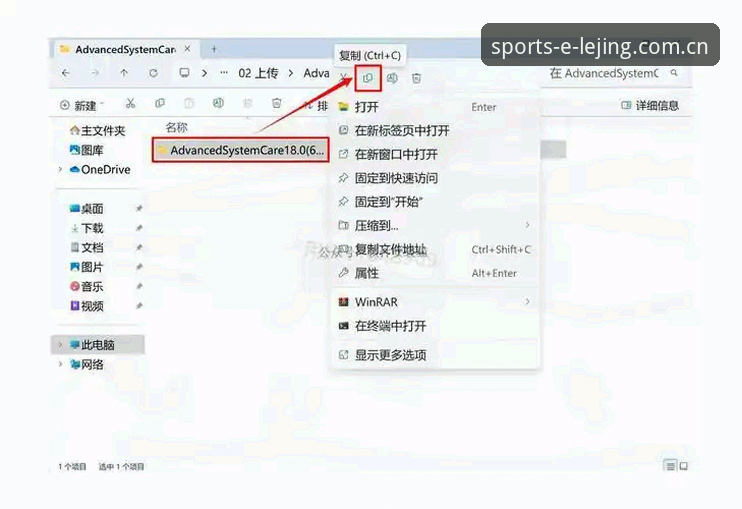Expand the 此电脑 tree node

coord(61,345)
